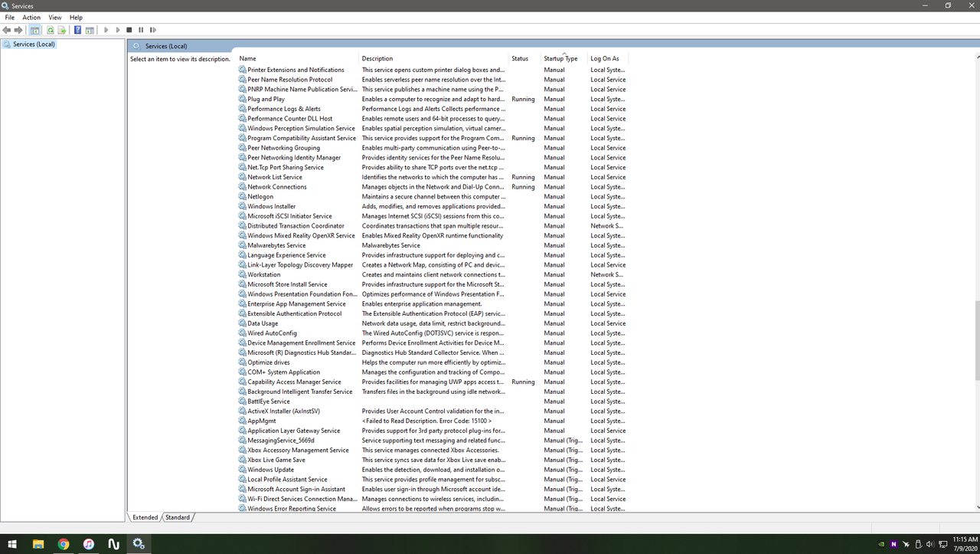
Task: Select the Capability Access Manager Service row
Action: point(433,382)
